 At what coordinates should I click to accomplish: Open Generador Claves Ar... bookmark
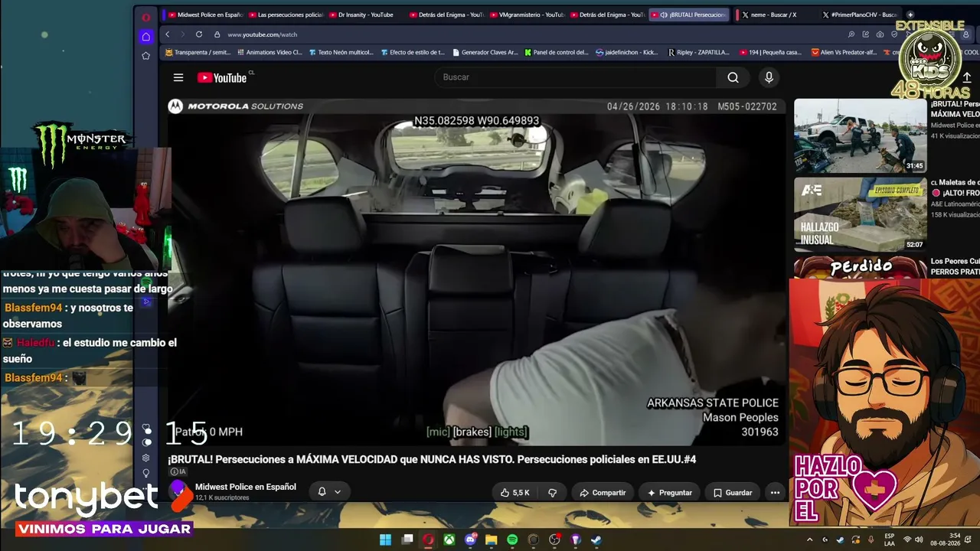click(485, 53)
